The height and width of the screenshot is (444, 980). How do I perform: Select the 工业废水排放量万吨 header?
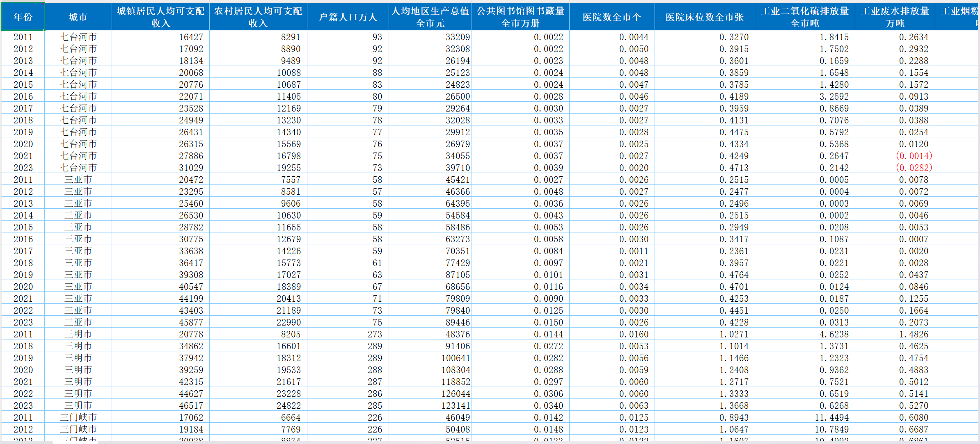click(895, 17)
